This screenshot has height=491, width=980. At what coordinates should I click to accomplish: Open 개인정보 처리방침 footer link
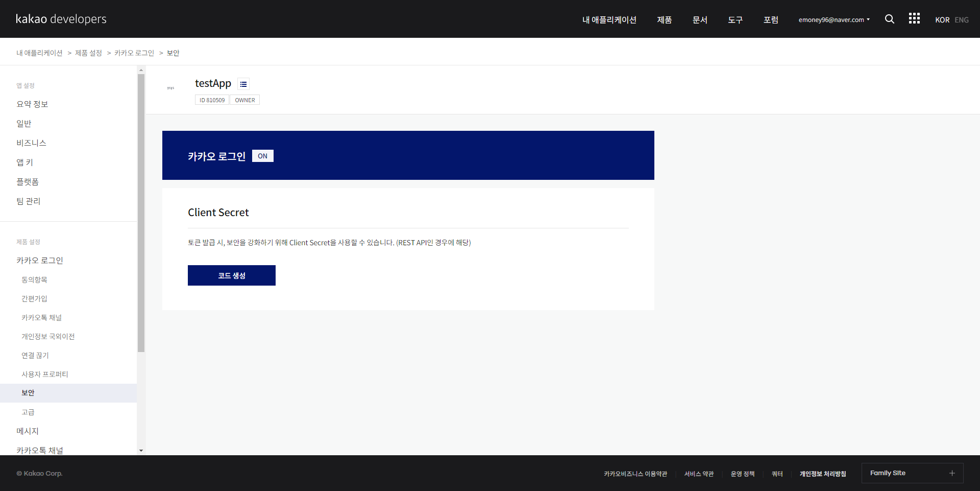[x=823, y=474]
